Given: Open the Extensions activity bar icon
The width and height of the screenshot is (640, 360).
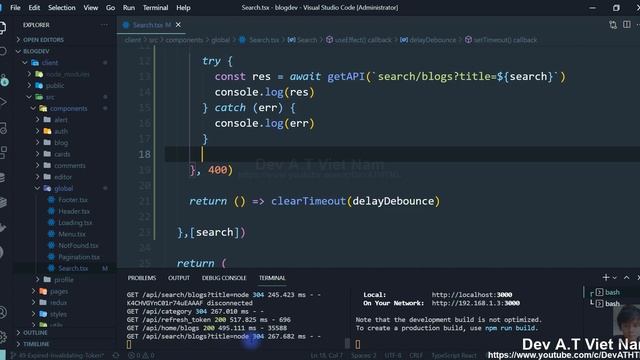Looking at the screenshot, I should point(2,152).
